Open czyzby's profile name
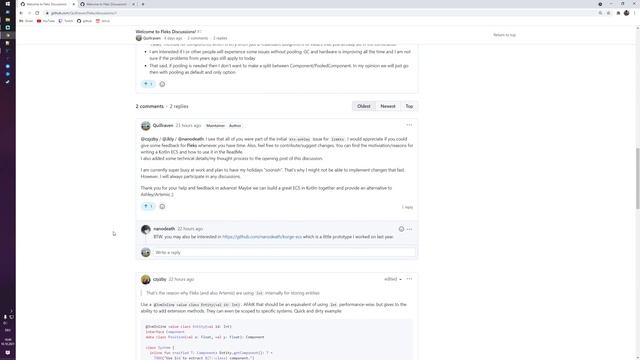640x360 pixels. point(160,280)
